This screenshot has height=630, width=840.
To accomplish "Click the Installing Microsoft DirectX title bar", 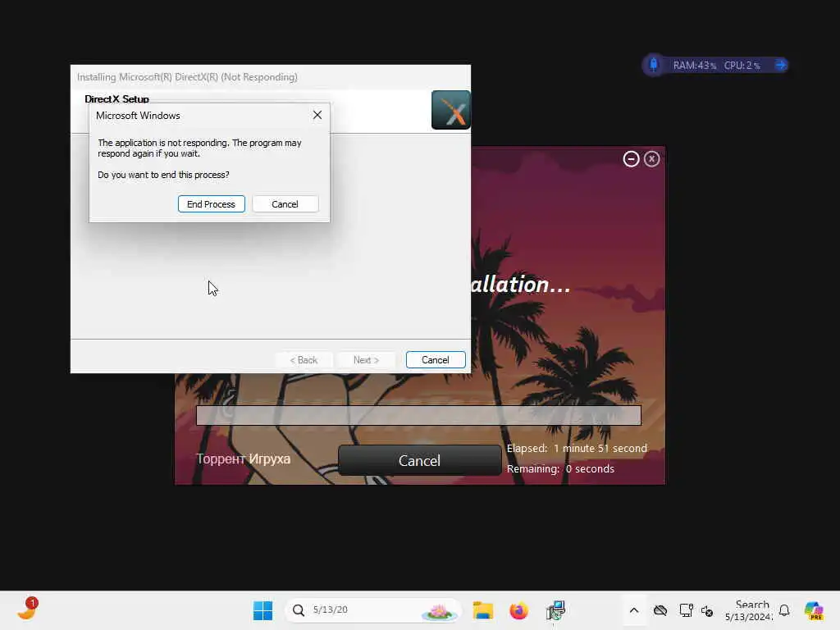I will pyautogui.click(x=270, y=77).
